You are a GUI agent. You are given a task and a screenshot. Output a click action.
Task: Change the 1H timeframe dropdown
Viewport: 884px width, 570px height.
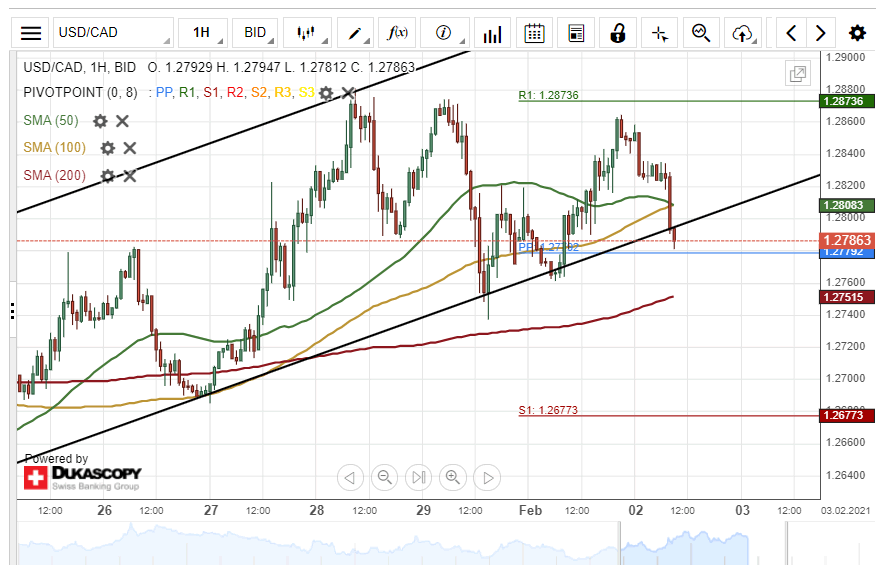203,33
